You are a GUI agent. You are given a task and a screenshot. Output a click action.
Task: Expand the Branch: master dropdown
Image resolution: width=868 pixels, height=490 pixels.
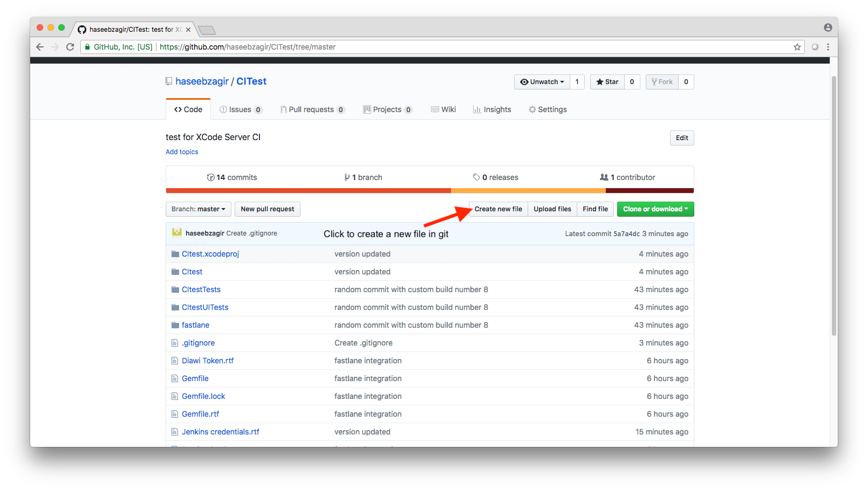coord(198,209)
